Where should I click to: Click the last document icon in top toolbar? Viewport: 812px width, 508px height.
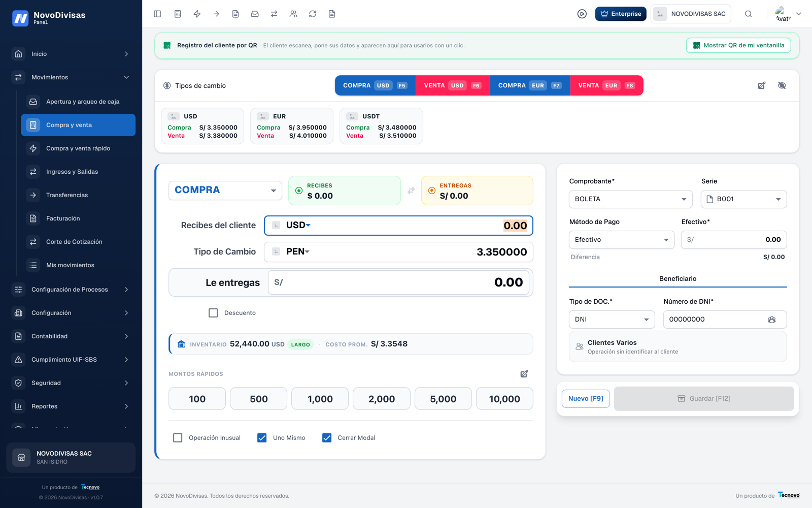point(332,14)
